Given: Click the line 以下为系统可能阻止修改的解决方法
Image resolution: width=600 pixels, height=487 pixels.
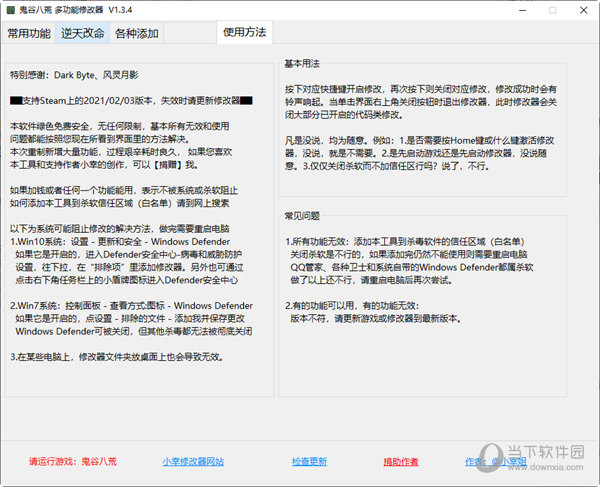Looking at the screenshot, I should click(120, 229).
